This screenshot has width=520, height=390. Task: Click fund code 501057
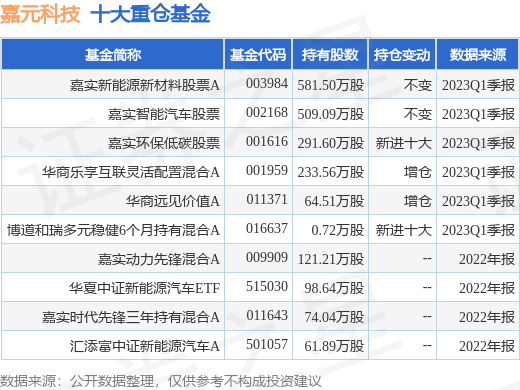coord(267,344)
